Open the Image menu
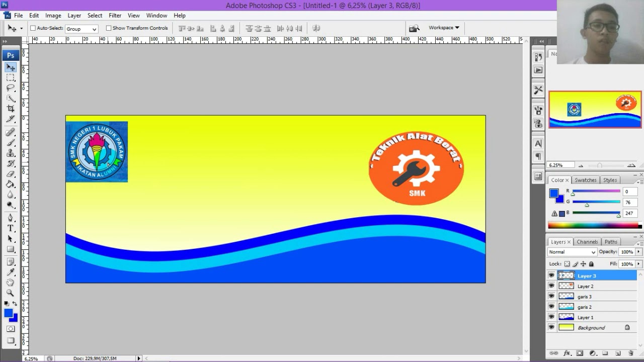 [53, 16]
